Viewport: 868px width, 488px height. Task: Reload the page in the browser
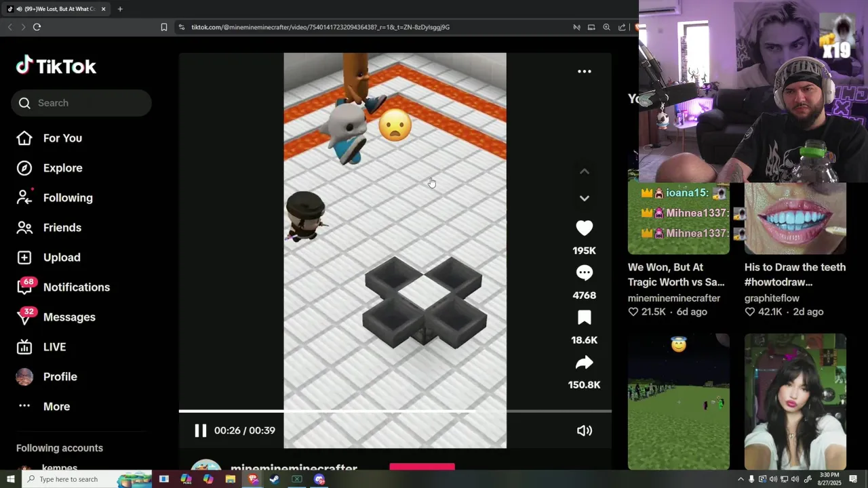point(37,27)
